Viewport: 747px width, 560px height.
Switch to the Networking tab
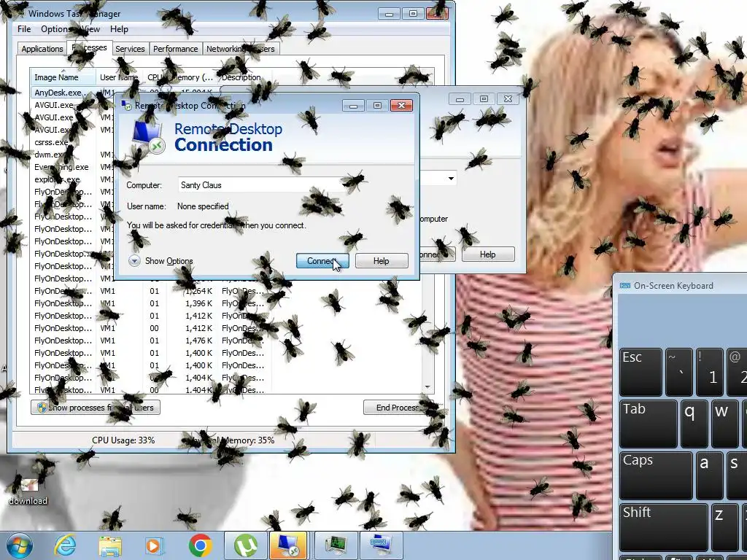click(226, 49)
